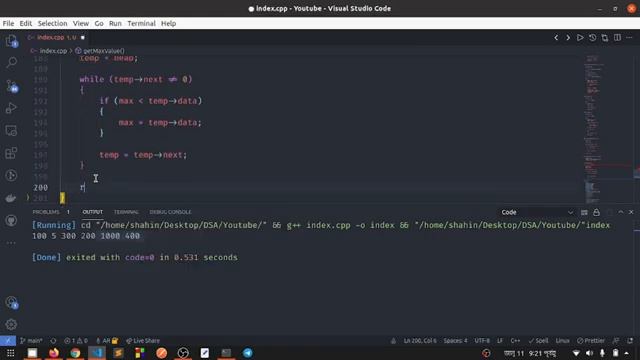640x360 pixels.
Task: Switch to the Terminal tab
Action: click(x=126, y=212)
